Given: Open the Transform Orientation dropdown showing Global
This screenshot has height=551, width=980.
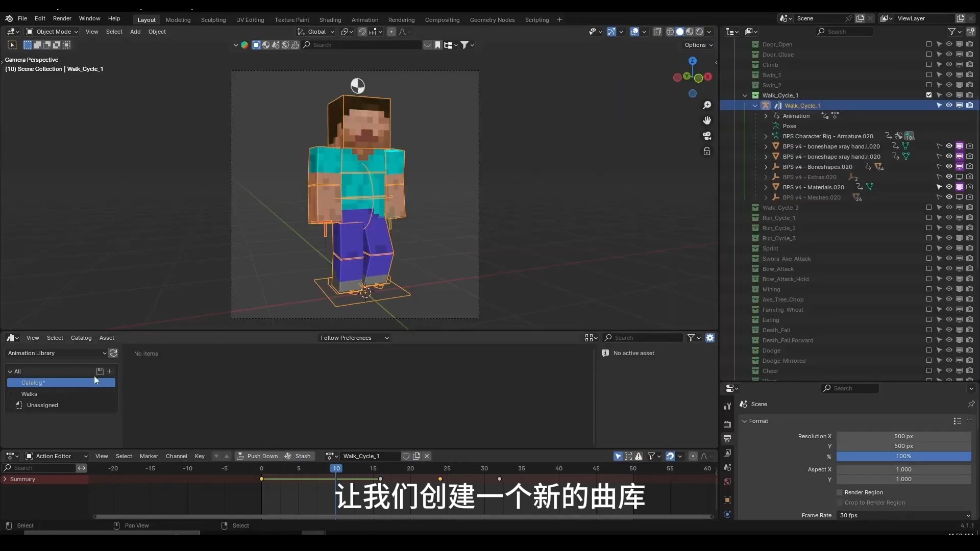Looking at the screenshot, I should [316, 32].
